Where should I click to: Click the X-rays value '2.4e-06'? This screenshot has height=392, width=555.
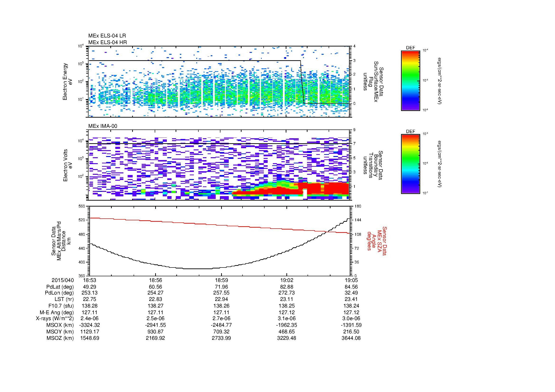pos(90,318)
